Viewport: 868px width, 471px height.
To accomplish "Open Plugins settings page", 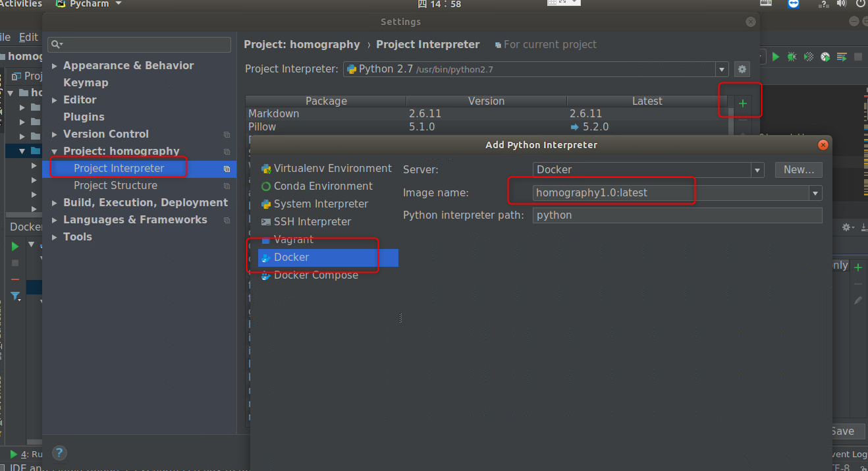I will tap(84, 117).
